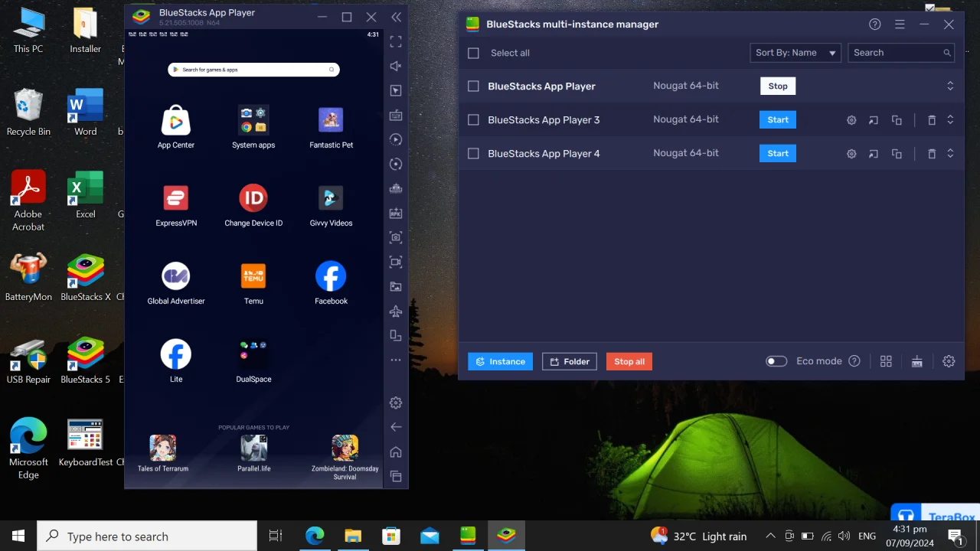Viewport: 980px width, 551px height.
Task: Stop the running BlueStacks App Player
Action: click(x=778, y=86)
